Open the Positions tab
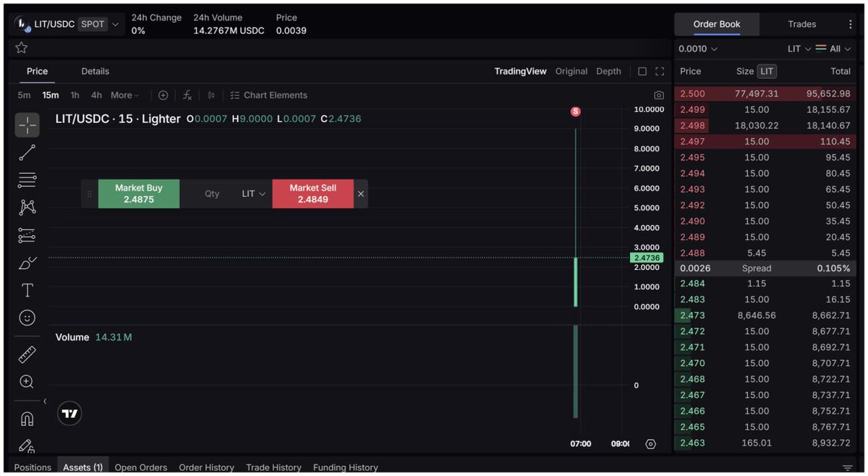Screen dimensions: 868x476 click(33, 467)
